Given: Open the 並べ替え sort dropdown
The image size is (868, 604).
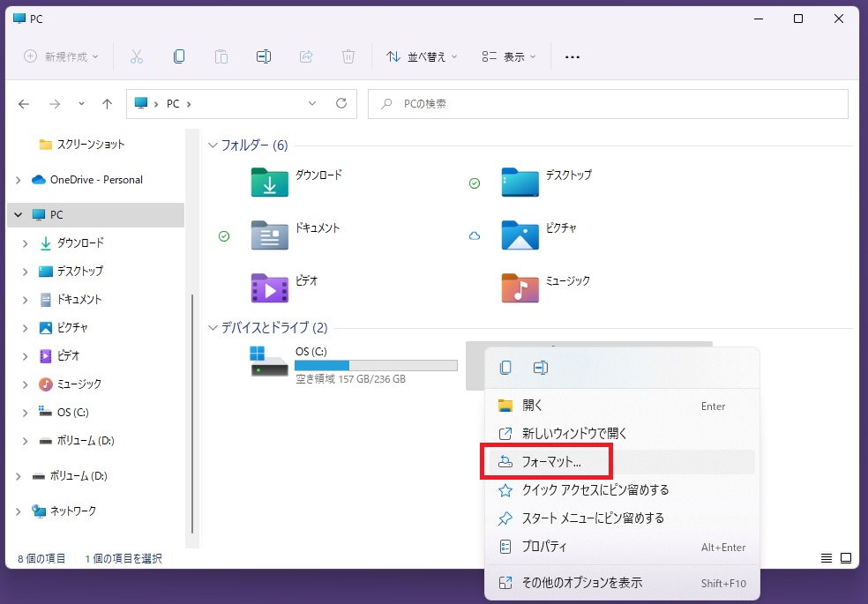Looking at the screenshot, I should pos(422,56).
